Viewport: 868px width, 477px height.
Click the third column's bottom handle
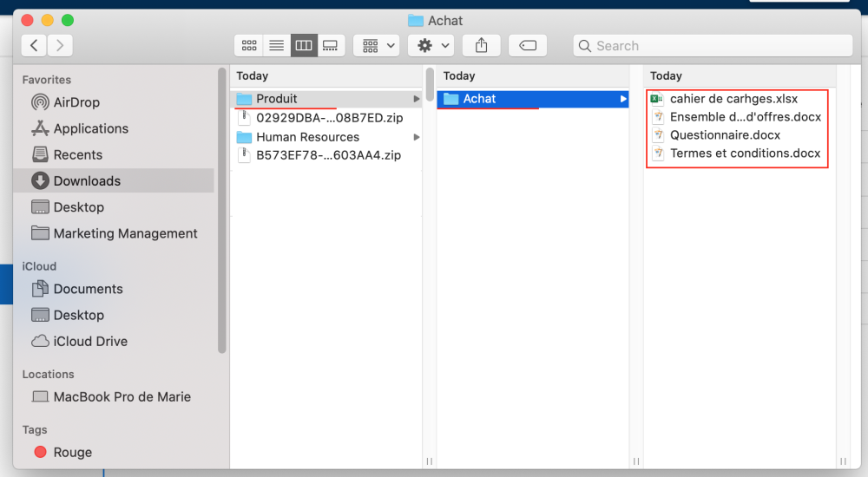843,461
